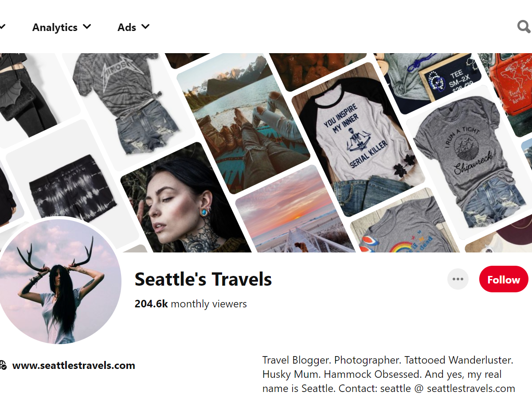This screenshot has width=532, height=415.
Task: Expand the Analytics dropdown chevron
Action: pos(87,27)
